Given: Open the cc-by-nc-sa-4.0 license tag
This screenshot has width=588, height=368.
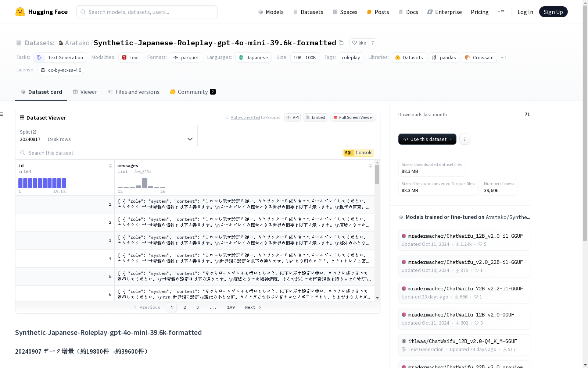Looking at the screenshot, I should [61, 70].
